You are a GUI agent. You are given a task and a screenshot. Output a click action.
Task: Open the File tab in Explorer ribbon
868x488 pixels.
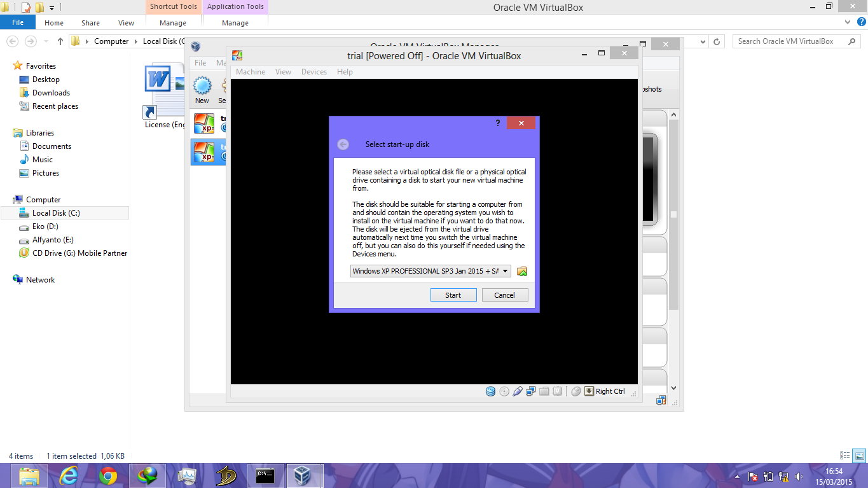(x=18, y=22)
